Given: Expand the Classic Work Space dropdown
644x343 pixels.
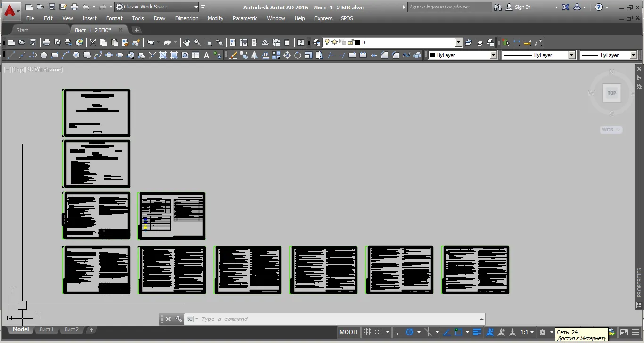Looking at the screenshot, I should [x=157, y=7].
